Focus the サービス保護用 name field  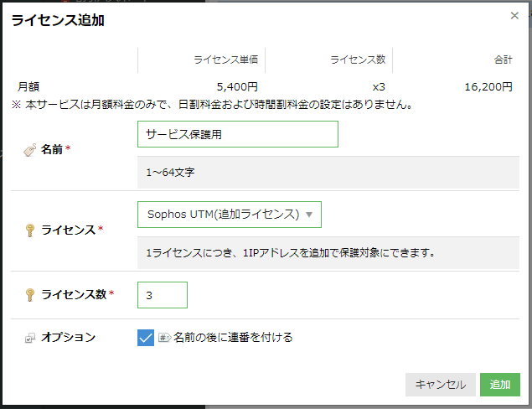click(237, 134)
